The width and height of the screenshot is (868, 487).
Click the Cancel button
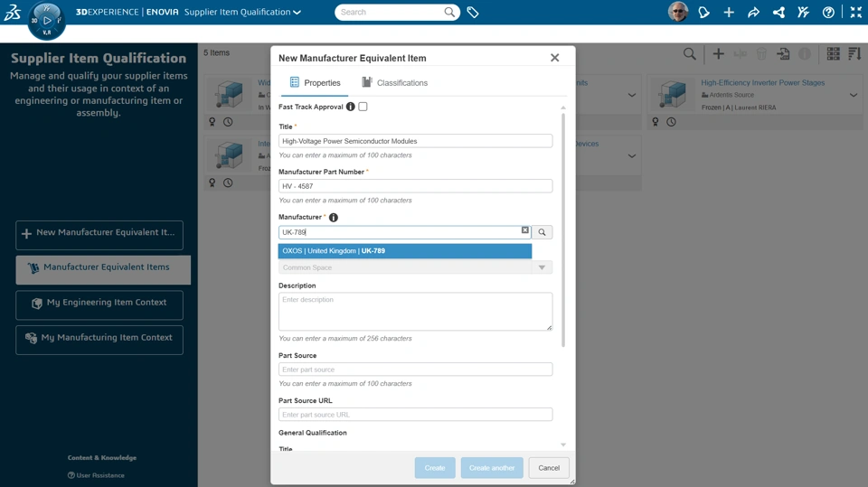click(x=549, y=468)
